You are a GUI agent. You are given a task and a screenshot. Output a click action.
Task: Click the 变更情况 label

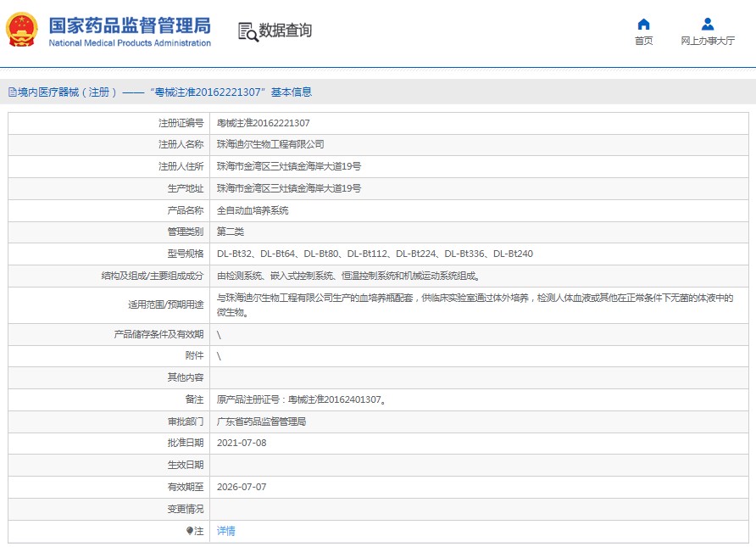[185, 509]
